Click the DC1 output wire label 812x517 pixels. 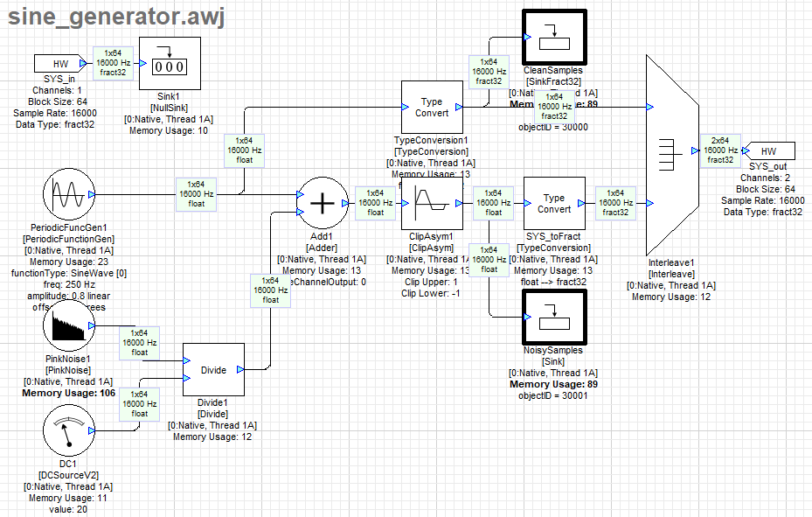coord(142,403)
